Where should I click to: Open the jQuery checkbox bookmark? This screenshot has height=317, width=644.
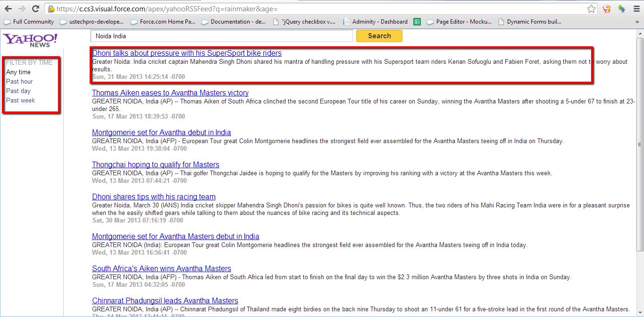click(304, 22)
